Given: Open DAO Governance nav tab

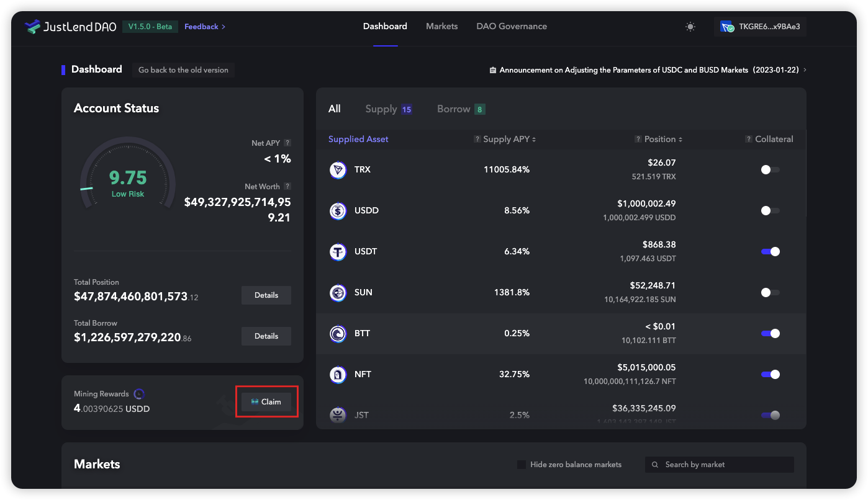Looking at the screenshot, I should point(512,26).
